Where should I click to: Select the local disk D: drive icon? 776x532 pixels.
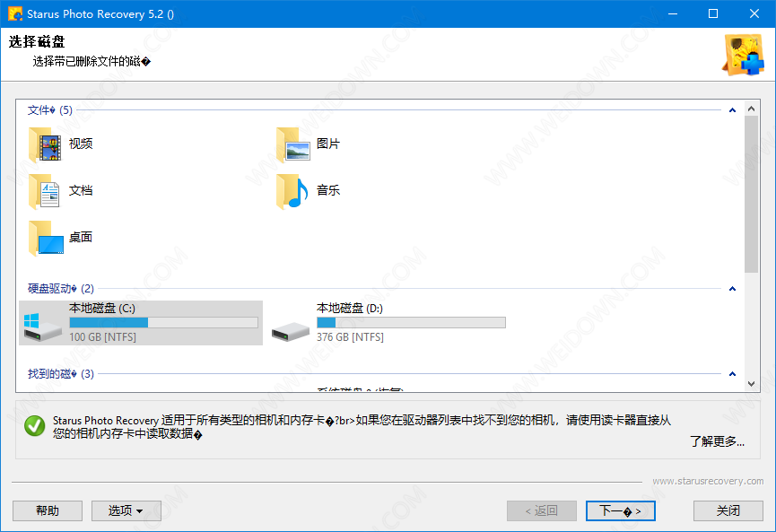(x=291, y=331)
